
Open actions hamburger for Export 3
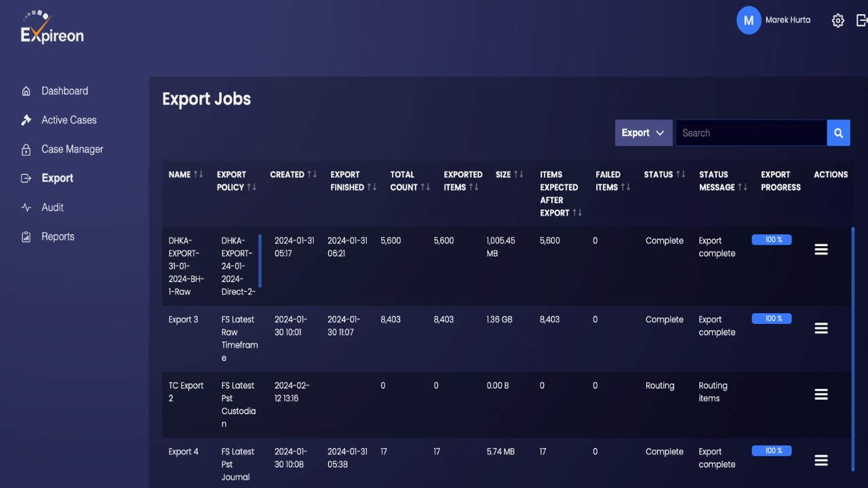821,328
